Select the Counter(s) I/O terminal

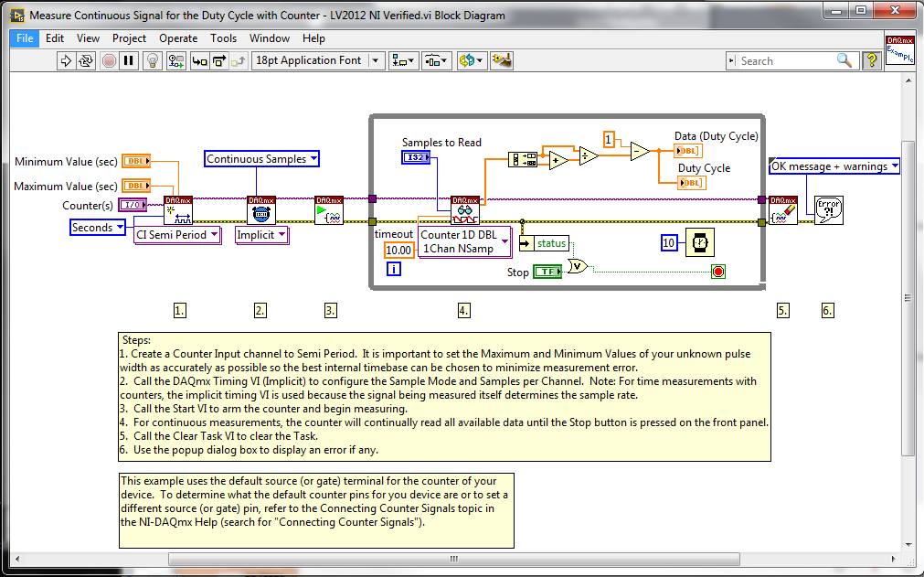[133, 205]
